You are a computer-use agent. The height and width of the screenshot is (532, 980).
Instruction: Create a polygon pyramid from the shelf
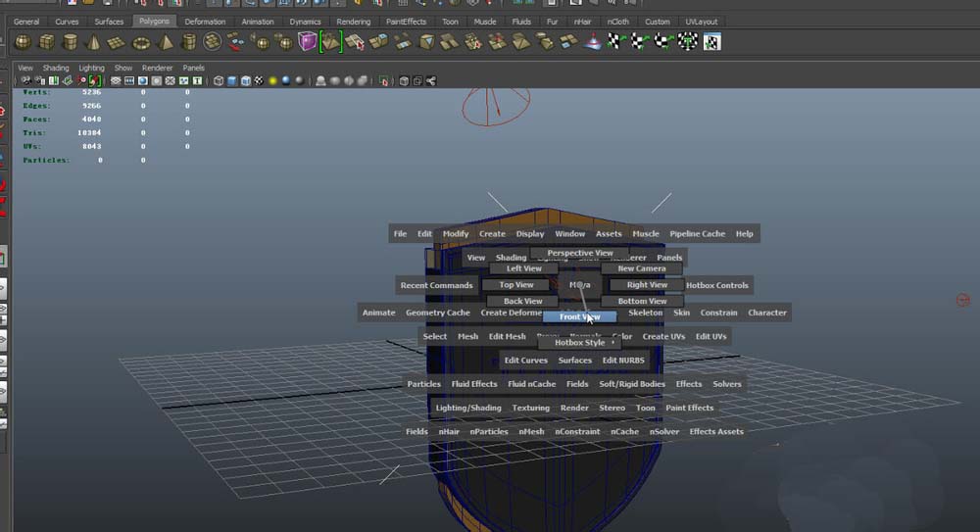pyautogui.click(x=166, y=42)
